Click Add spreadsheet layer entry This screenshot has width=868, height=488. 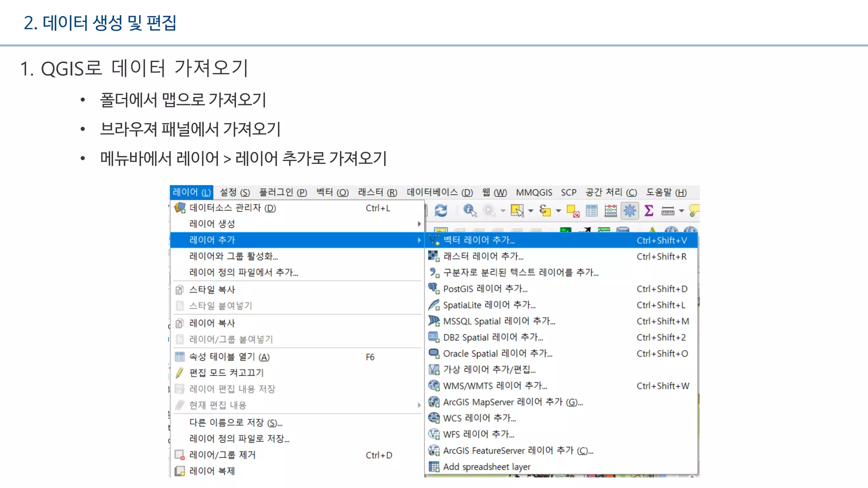pyautogui.click(x=487, y=467)
